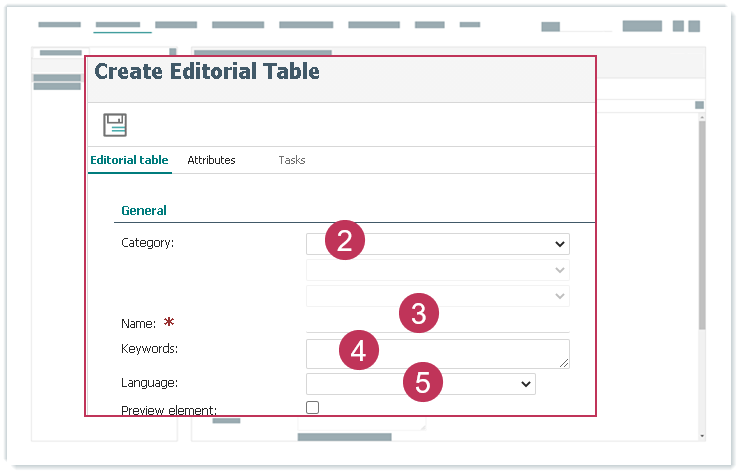Image resolution: width=741 pixels, height=475 pixels.
Task: Click the scroll-down arrow at bottom right
Action: click(x=701, y=436)
